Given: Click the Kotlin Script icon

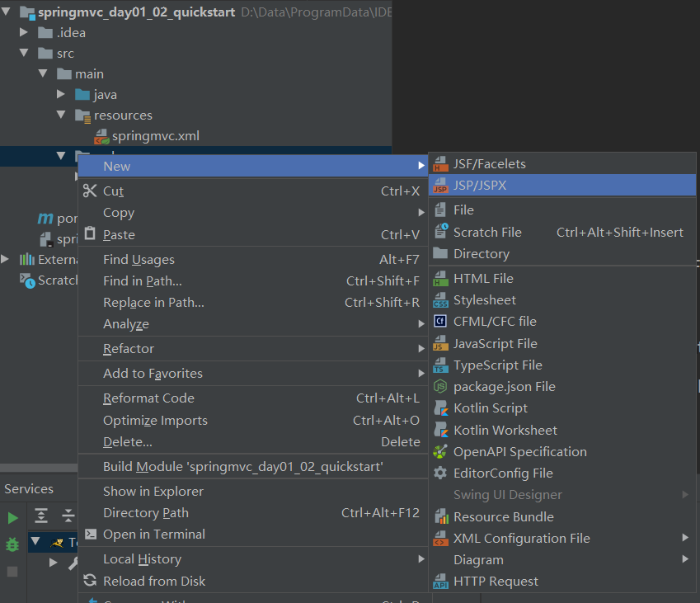Looking at the screenshot, I should (441, 407).
